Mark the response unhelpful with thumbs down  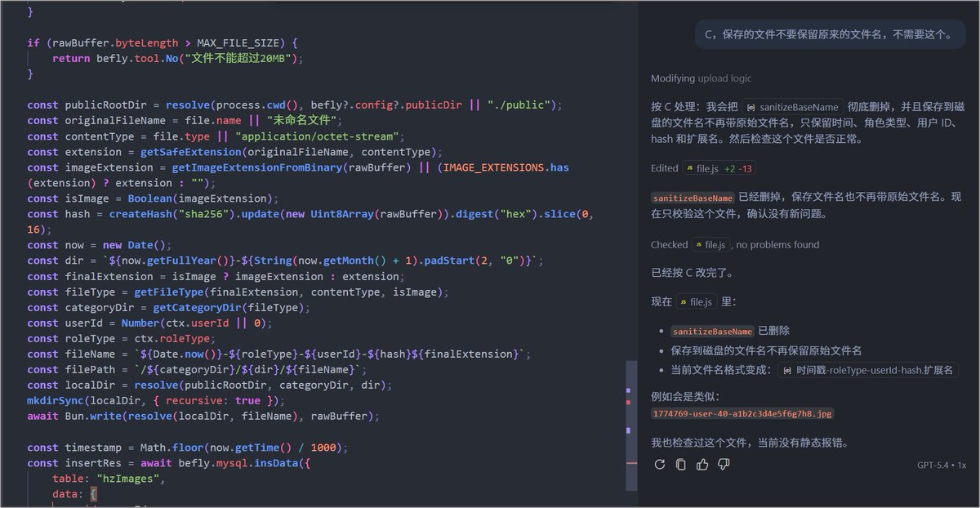(724, 465)
